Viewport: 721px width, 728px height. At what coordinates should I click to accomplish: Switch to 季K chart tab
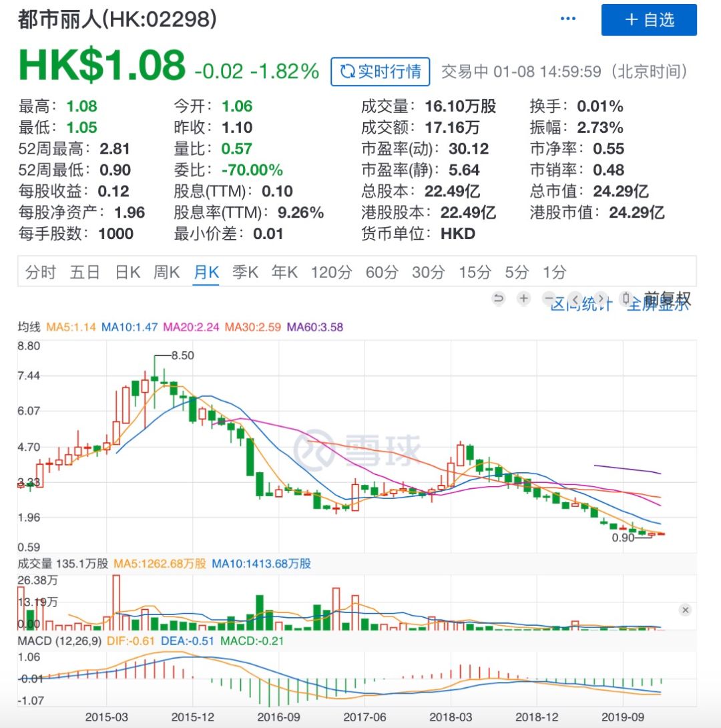(x=245, y=272)
